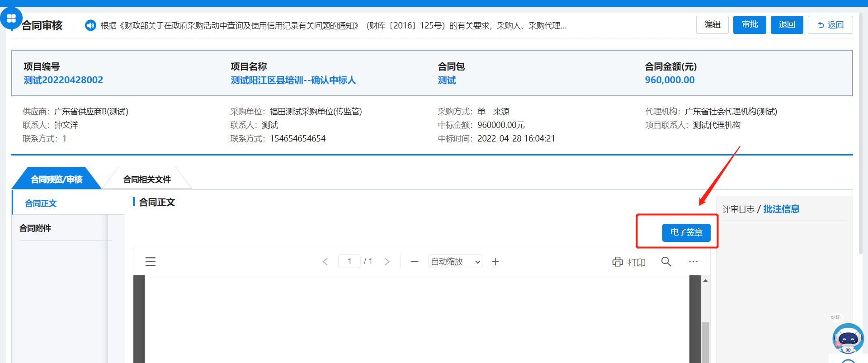Click the speaker announcement icon
This screenshot has height=363, width=868.
coord(90,25)
